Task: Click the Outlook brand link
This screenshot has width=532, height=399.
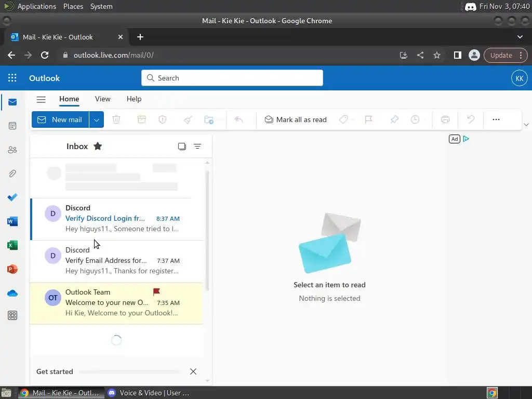Action: 45,78
